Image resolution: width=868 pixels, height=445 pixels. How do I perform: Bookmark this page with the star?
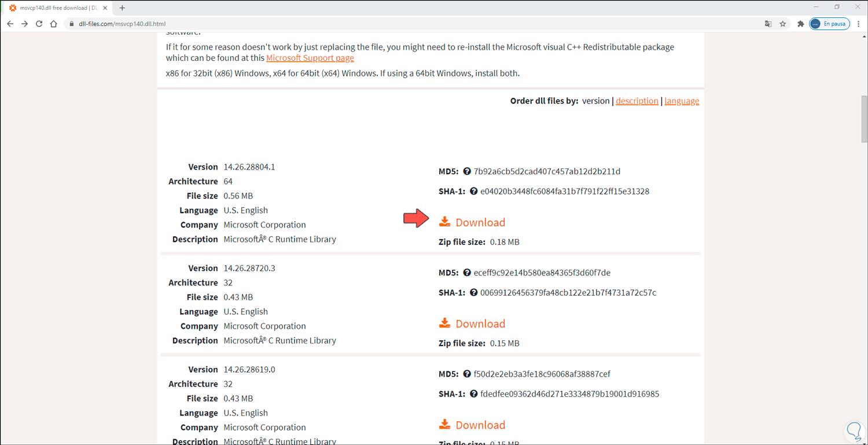point(783,24)
